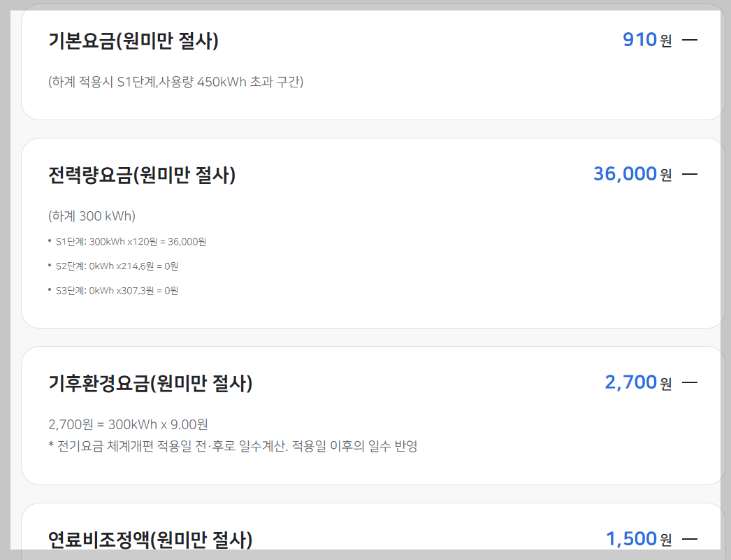The image size is (731, 560).
Task: Collapse the 전력량요금 section using its minus icon
Action: click(x=690, y=173)
